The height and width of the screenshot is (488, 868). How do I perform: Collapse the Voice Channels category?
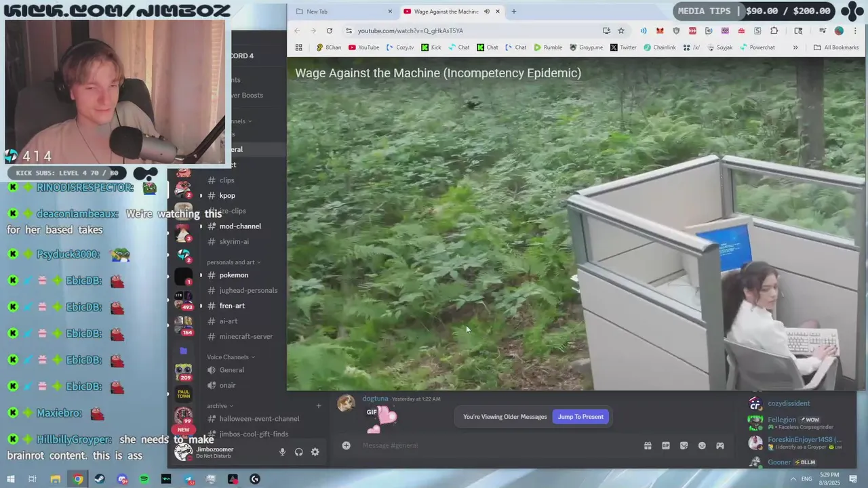231,357
